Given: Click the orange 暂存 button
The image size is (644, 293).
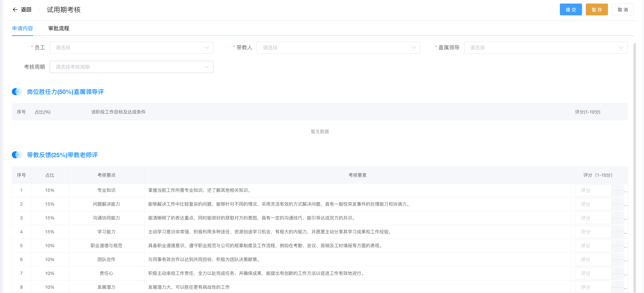Looking at the screenshot, I should point(596,10).
